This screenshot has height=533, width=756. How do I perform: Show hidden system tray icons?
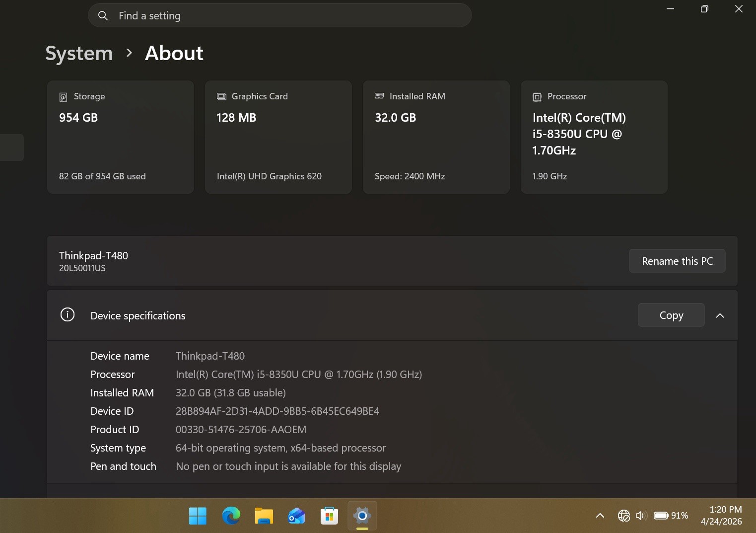point(600,516)
